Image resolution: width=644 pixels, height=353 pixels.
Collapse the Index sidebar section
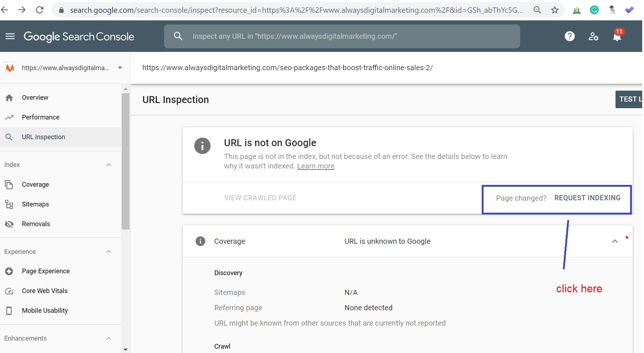pyautogui.click(x=109, y=165)
